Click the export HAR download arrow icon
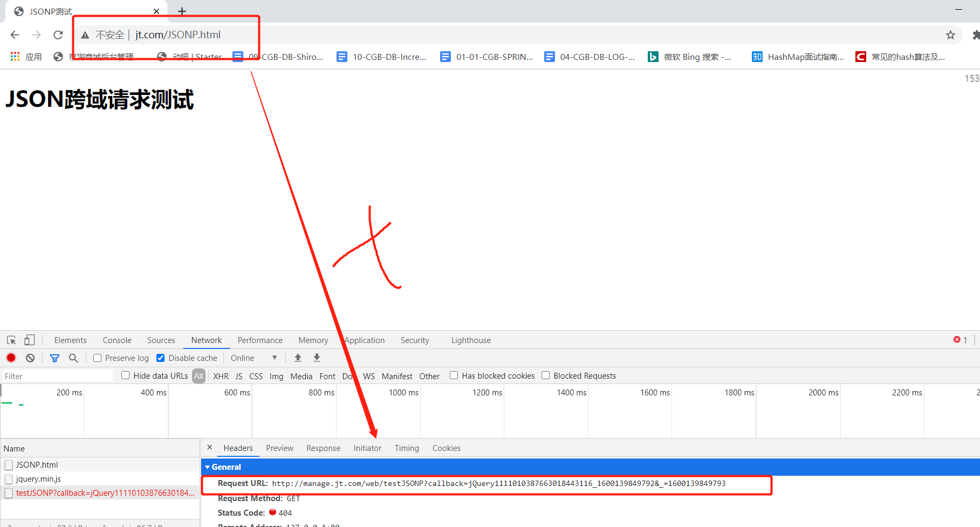980x527 pixels. point(317,358)
